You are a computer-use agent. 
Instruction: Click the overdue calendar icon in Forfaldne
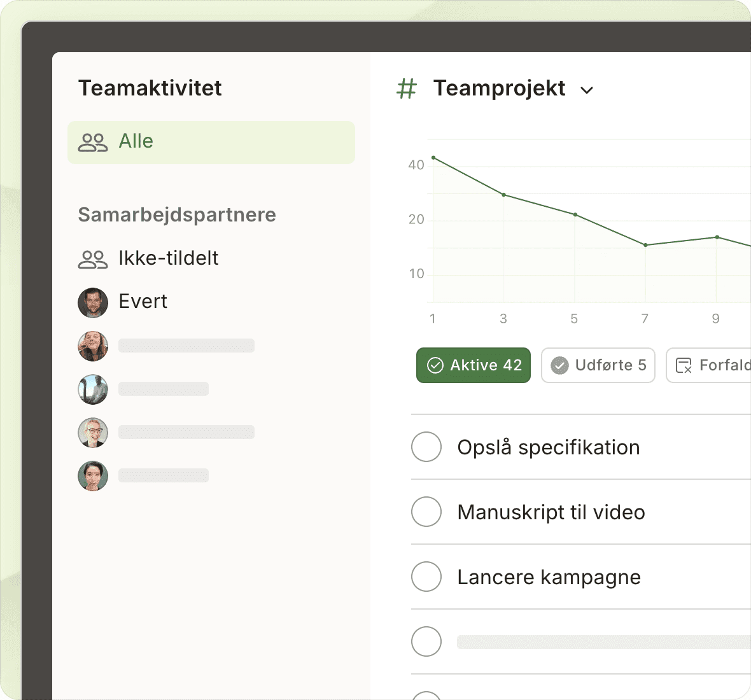click(x=684, y=365)
